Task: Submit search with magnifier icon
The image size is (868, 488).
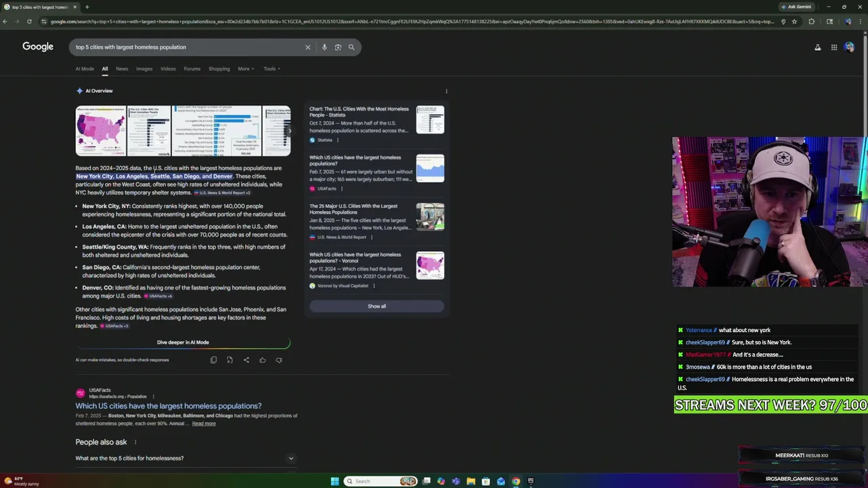Action: tap(351, 47)
